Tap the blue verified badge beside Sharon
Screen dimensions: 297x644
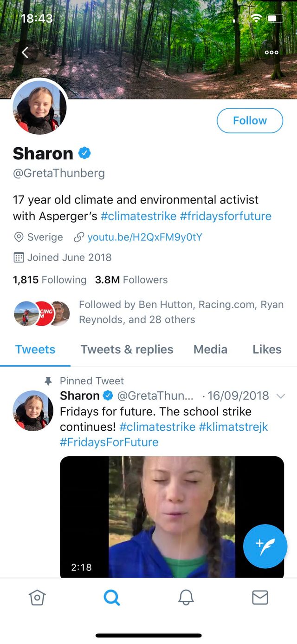(84, 153)
